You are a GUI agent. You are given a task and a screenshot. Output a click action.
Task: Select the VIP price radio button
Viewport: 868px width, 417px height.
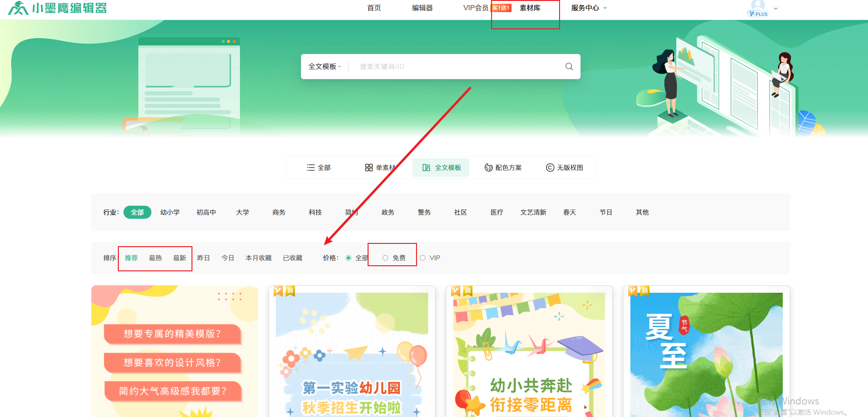pyautogui.click(x=423, y=258)
